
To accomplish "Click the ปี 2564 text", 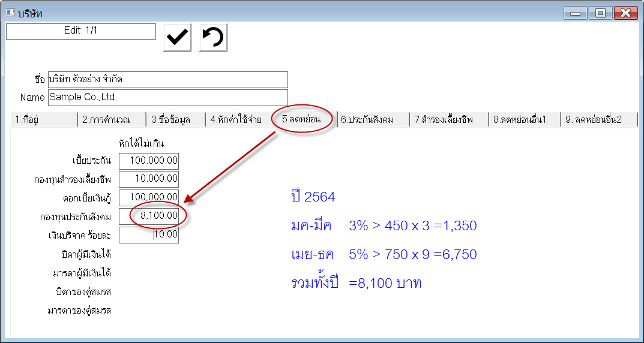I will [313, 197].
